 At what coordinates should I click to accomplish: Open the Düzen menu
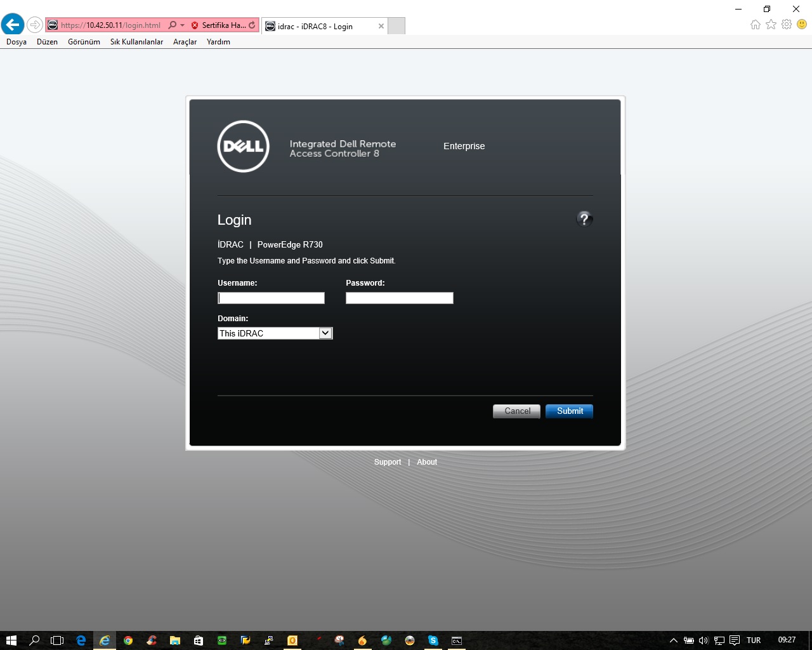[x=47, y=42]
